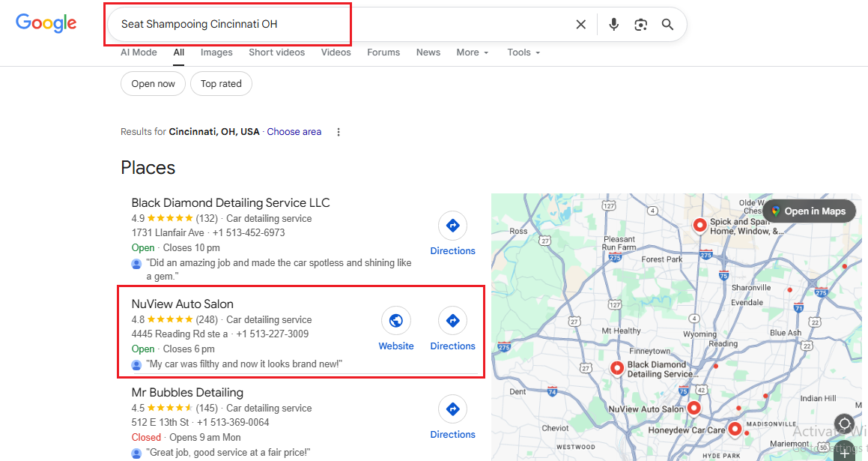Click the map's my-location target icon
Screen dimensions: 868x461
pyautogui.click(x=844, y=424)
